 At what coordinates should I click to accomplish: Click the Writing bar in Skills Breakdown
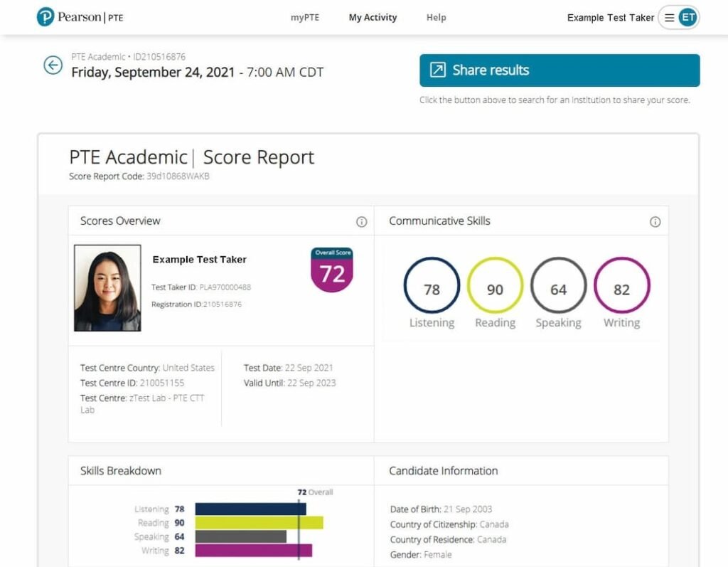(x=254, y=550)
